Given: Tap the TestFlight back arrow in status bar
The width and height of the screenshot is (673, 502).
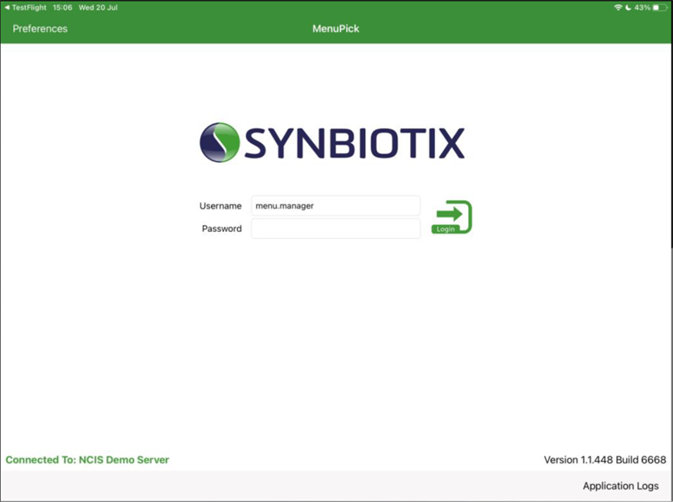Looking at the screenshot, I should coord(7,7).
